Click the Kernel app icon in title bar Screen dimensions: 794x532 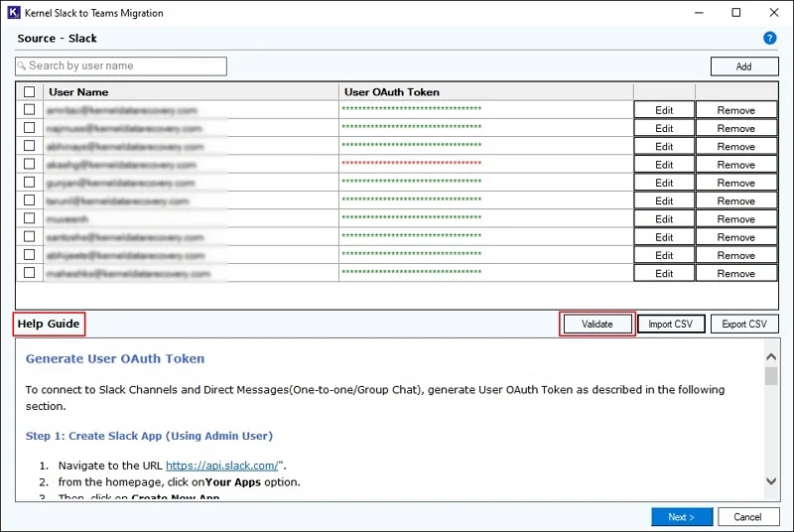click(x=14, y=12)
